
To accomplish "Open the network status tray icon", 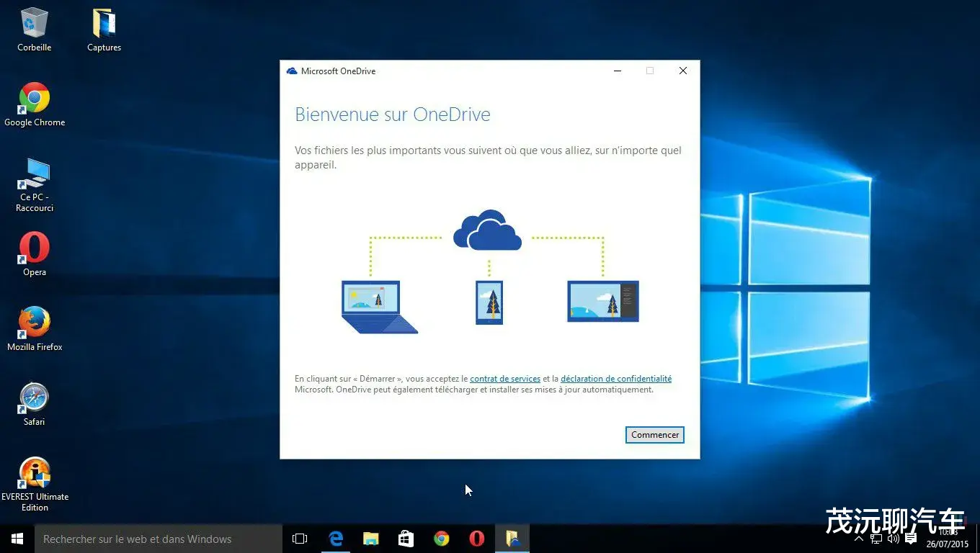I will (876, 539).
